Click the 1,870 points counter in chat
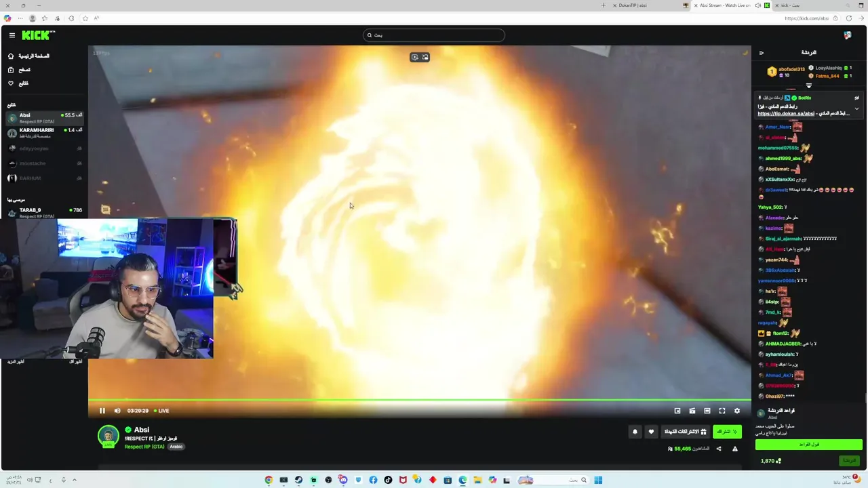The width and height of the screenshot is (868, 488). pyautogui.click(x=770, y=461)
